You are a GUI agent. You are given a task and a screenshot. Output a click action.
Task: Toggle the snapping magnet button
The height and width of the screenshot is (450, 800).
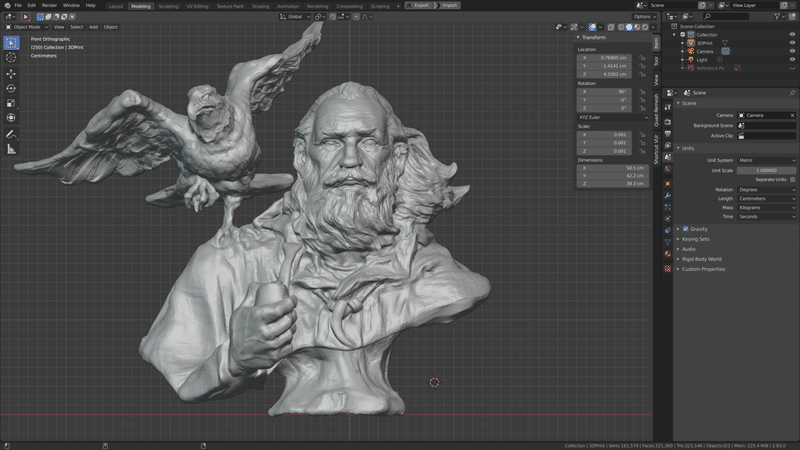(333, 17)
